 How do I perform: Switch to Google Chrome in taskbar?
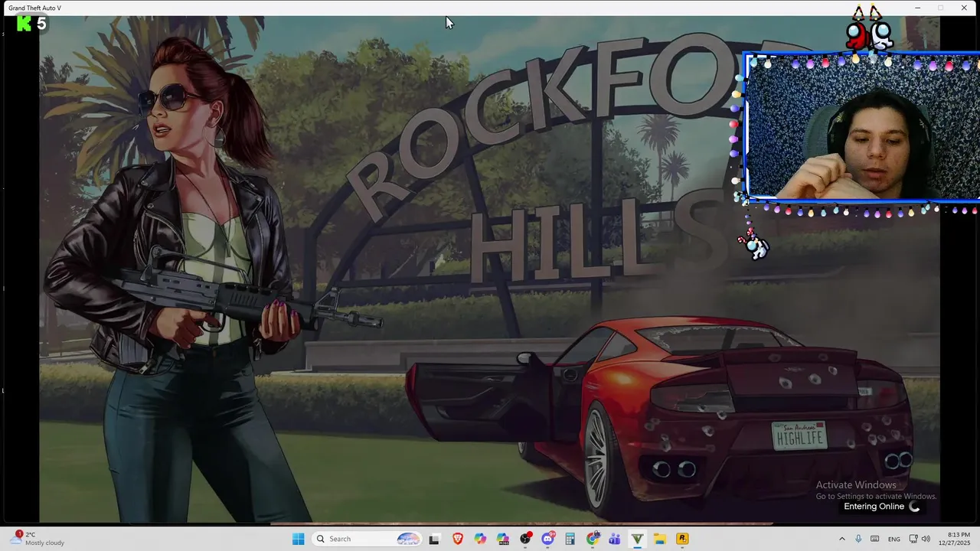(x=593, y=539)
